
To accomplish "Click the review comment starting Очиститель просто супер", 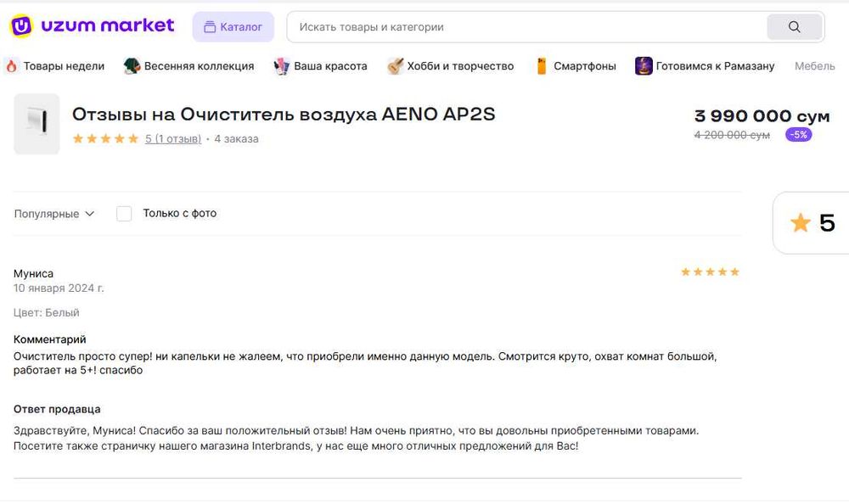I will 365,363.
